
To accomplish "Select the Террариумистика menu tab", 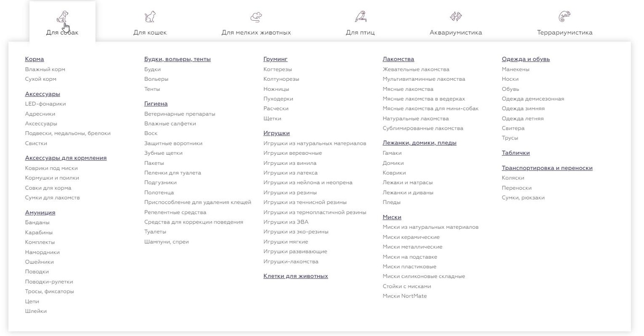I will [x=565, y=33].
